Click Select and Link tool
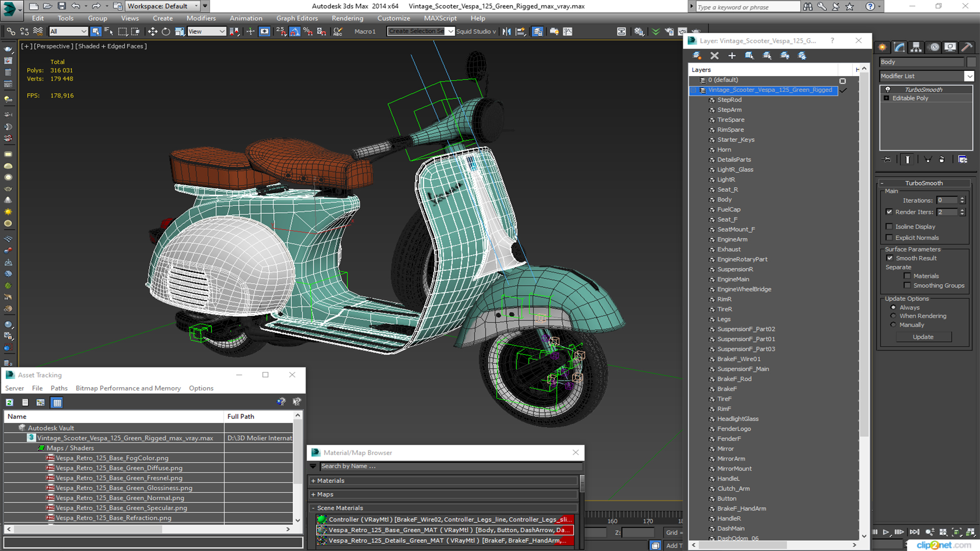This screenshot has height=551, width=980. [x=11, y=32]
